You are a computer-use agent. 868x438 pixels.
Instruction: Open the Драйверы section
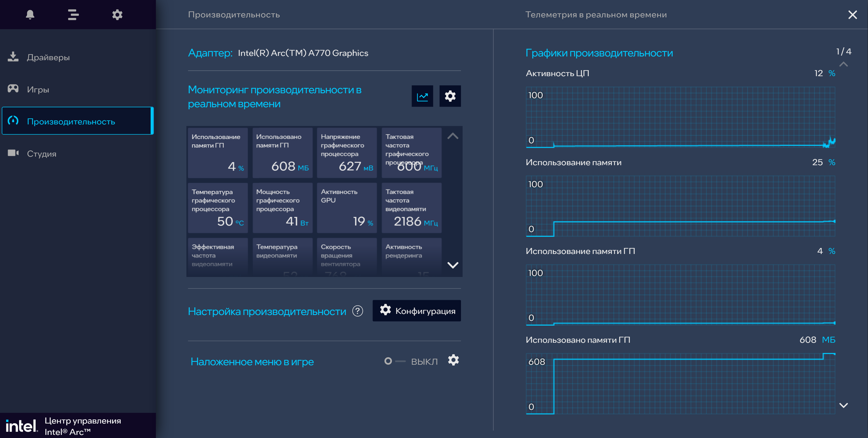point(48,57)
